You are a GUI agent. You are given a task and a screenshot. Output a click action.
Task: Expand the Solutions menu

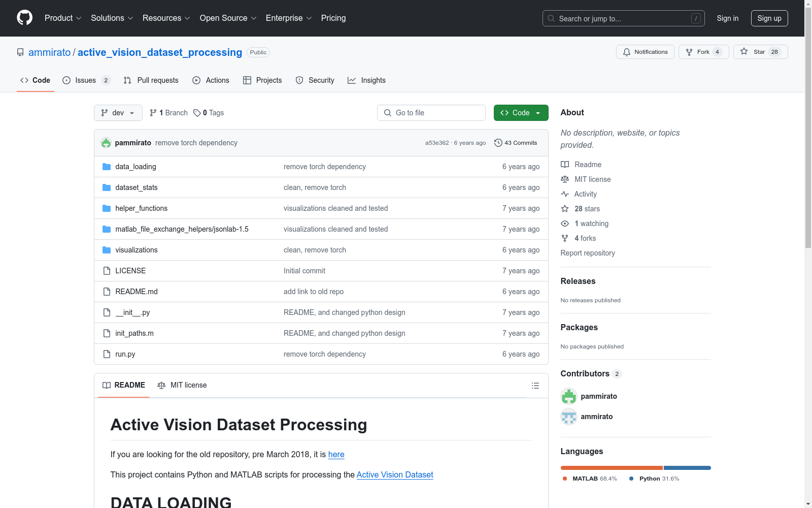(x=112, y=18)
